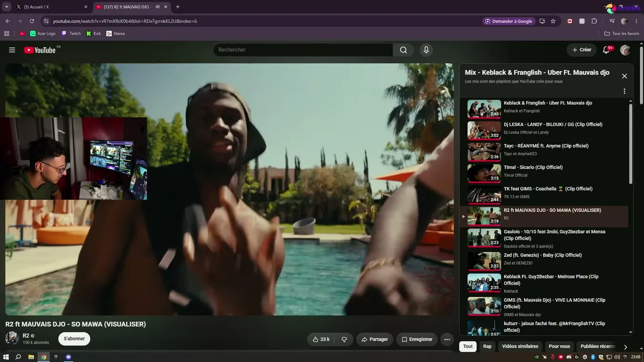The height and width of the screenshot is (362, 644).
Task: Click the YouTube search magnifier button
Action: [x=404, y=50]
